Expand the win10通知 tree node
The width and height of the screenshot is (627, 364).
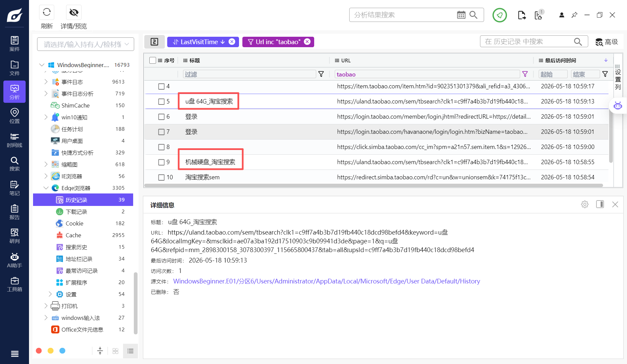46,117
